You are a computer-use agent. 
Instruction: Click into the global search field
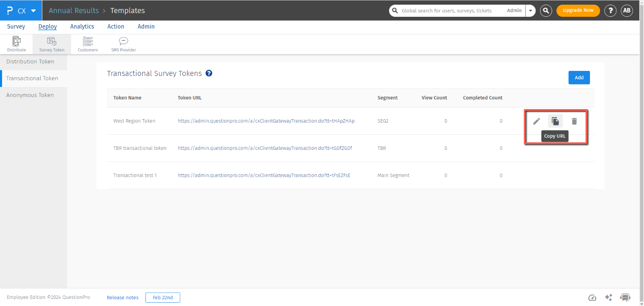[447, 10]
